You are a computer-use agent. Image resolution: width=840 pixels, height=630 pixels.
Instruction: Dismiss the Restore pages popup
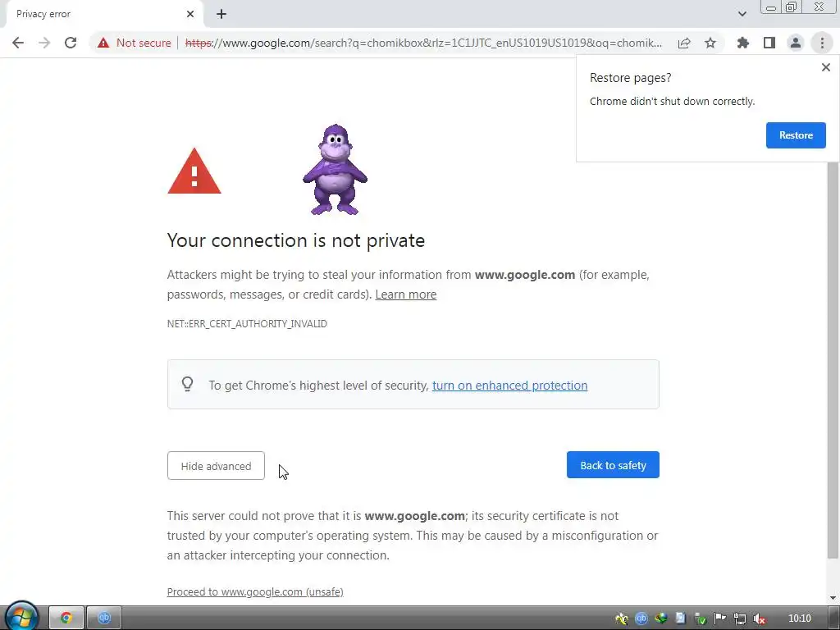click(826, 67)
